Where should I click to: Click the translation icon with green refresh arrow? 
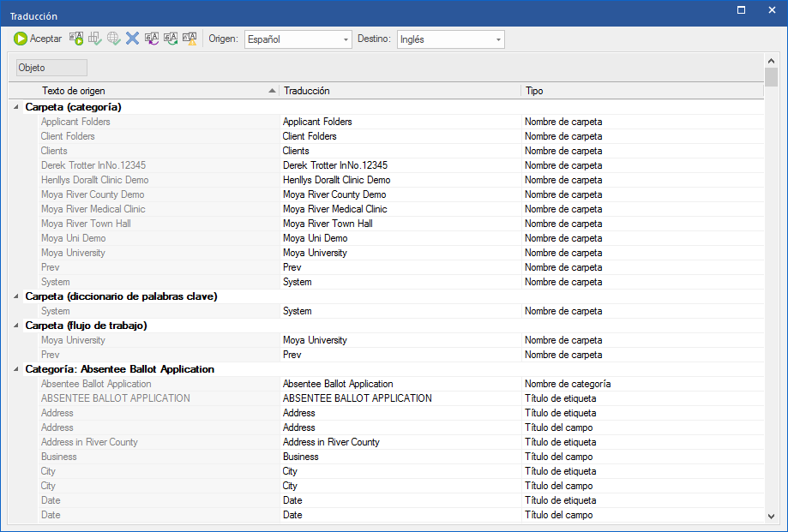[171, 39]
